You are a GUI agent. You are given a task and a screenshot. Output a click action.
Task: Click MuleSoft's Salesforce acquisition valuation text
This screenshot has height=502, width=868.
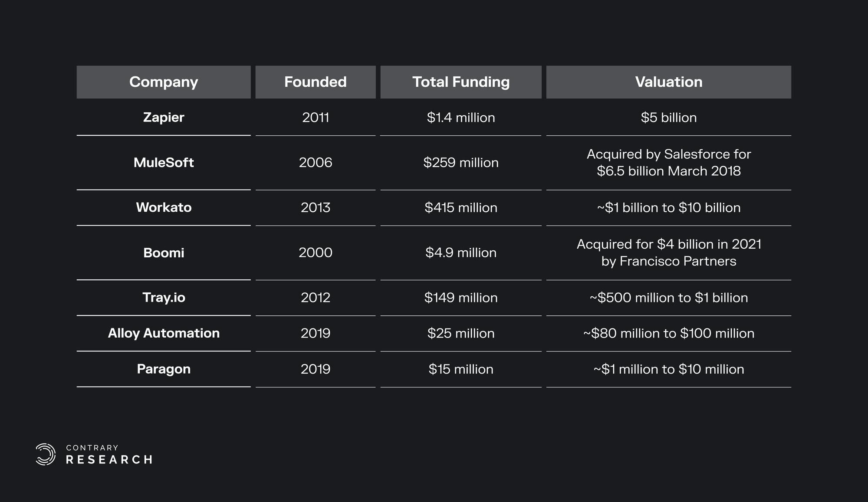tap(668, 162)
